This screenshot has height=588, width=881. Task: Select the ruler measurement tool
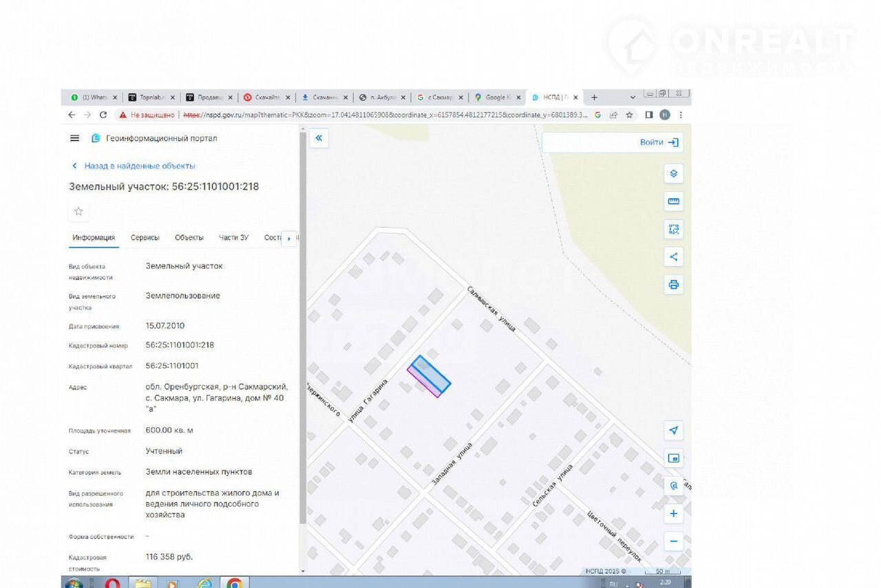[673, 202]
